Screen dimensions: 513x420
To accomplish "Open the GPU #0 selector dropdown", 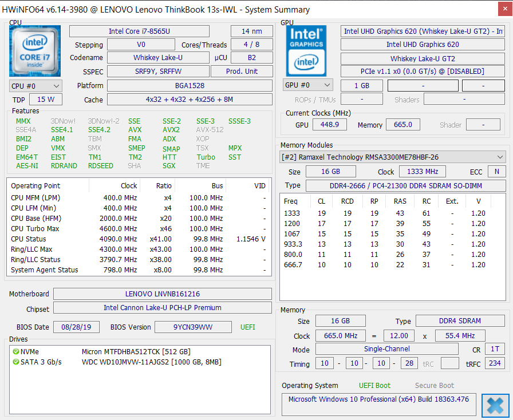I will [x=308, y=85].
